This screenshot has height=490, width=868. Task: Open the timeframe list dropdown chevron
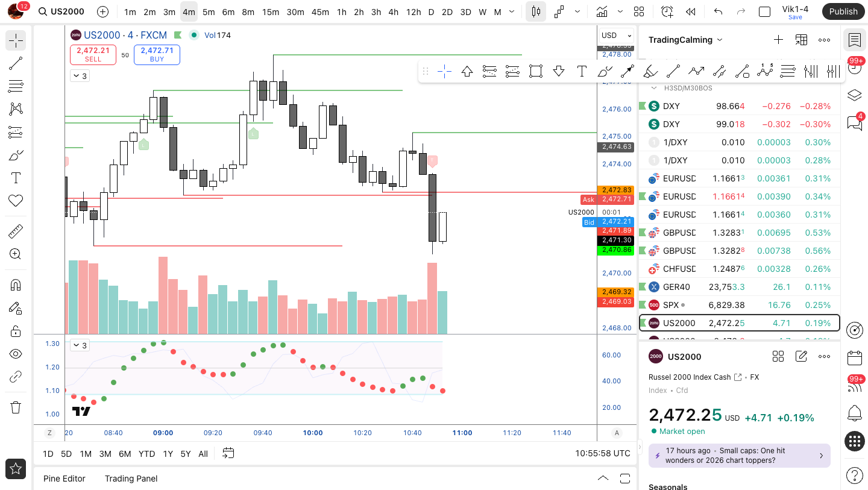512,11
